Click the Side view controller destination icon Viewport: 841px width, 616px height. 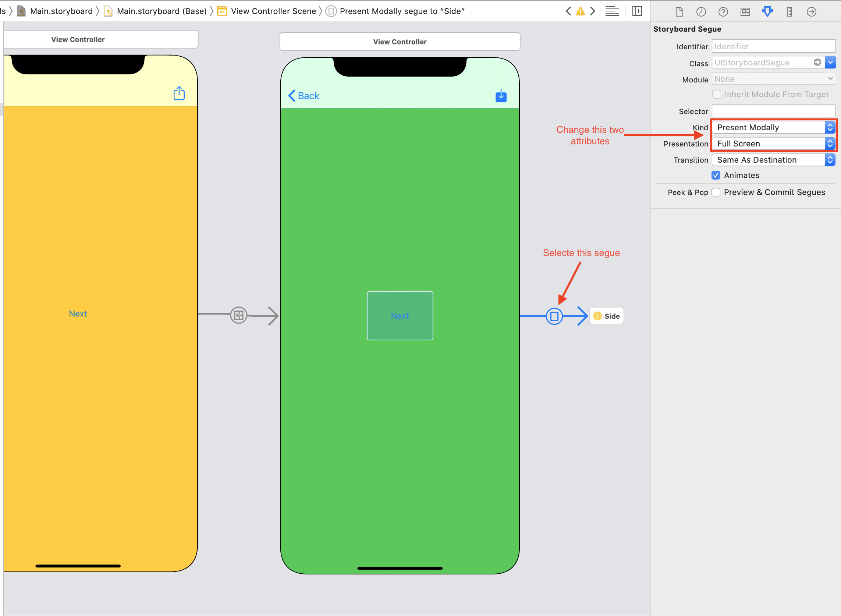(x=597, y=315)
